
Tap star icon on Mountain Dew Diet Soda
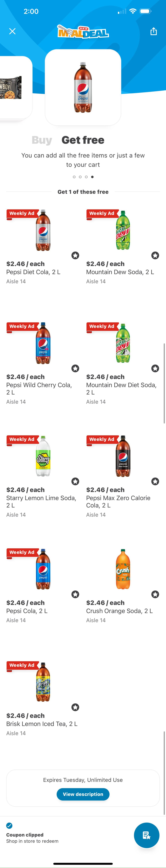155,368
